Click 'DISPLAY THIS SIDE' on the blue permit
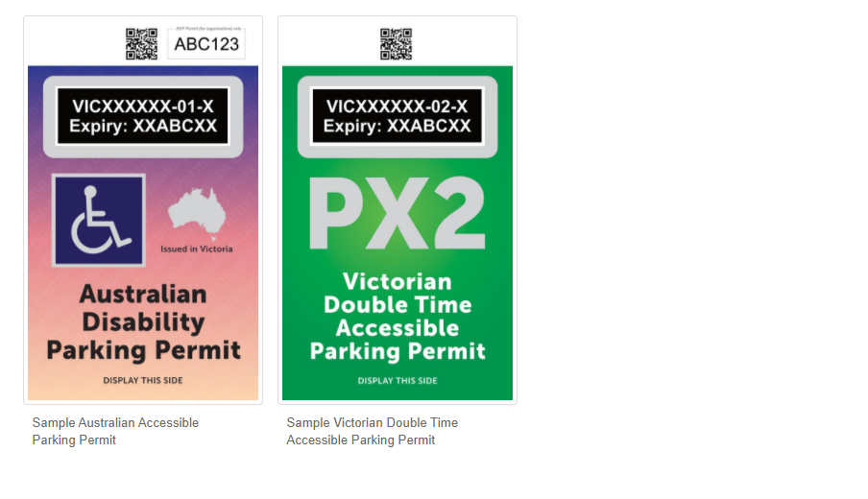Screen dimensions: 868x499 pos(143,381)
